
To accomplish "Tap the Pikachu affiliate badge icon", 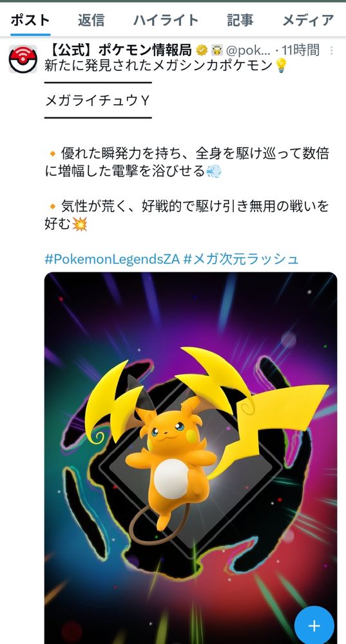I will (x=217, y=50).
